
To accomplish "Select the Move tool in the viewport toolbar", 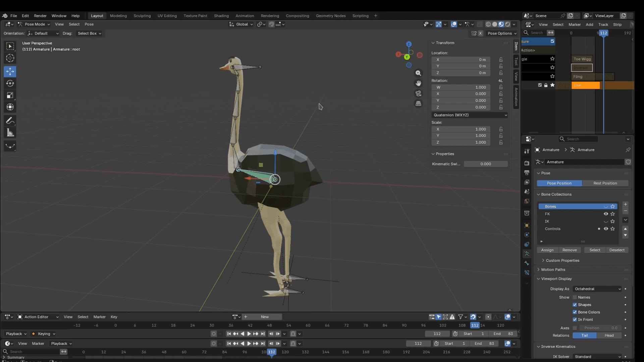I will (x=10, y=71).
